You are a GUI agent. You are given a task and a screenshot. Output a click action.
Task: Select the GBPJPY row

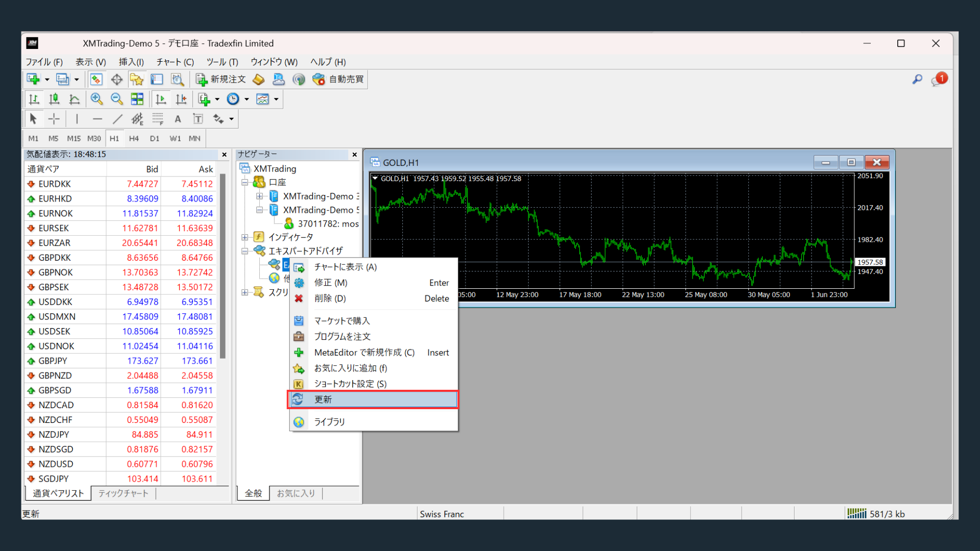[x=120, y=361]
